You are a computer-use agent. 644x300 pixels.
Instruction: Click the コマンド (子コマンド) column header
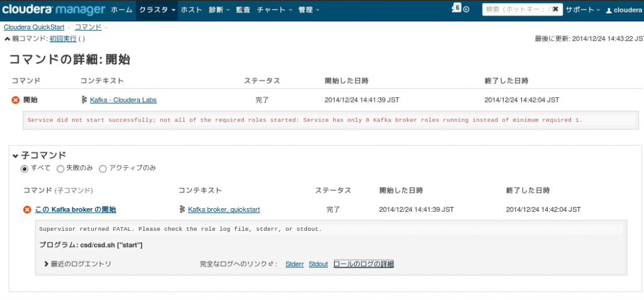click(58, 191)
